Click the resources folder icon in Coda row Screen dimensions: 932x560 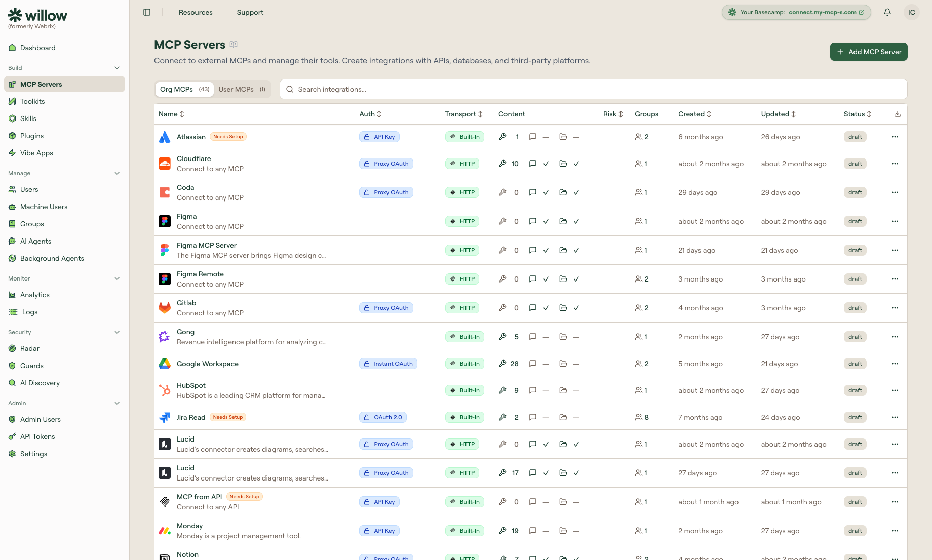point(563,192)
